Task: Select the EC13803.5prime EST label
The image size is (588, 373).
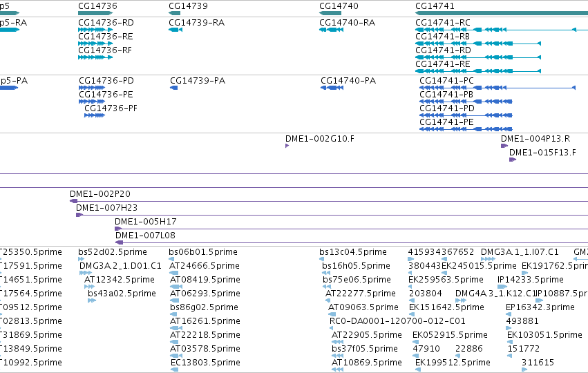Action: pyautogui.click(x=205, y=363)
